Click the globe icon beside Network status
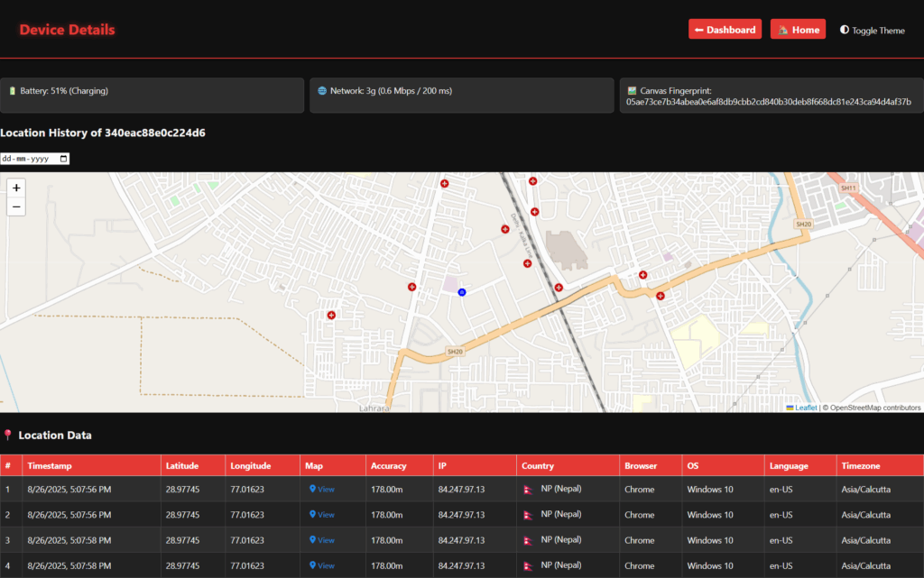This screenshot has height=578, width=924. click(x=322, y=91)
